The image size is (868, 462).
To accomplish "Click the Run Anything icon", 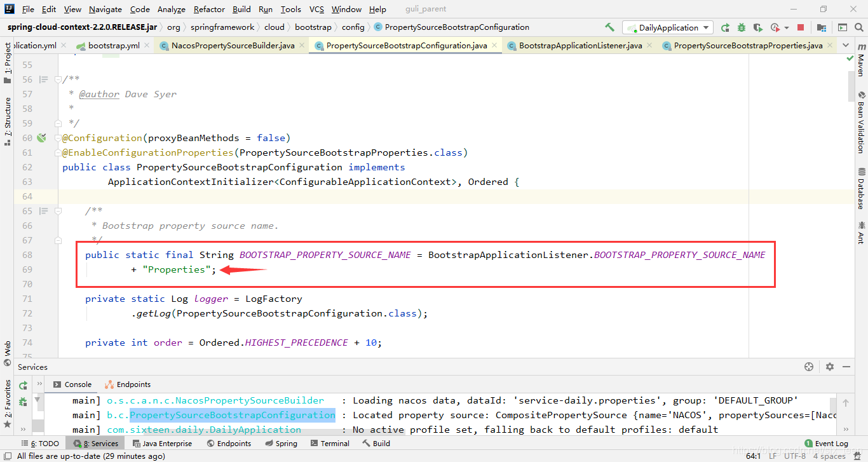I will point(843,27).
